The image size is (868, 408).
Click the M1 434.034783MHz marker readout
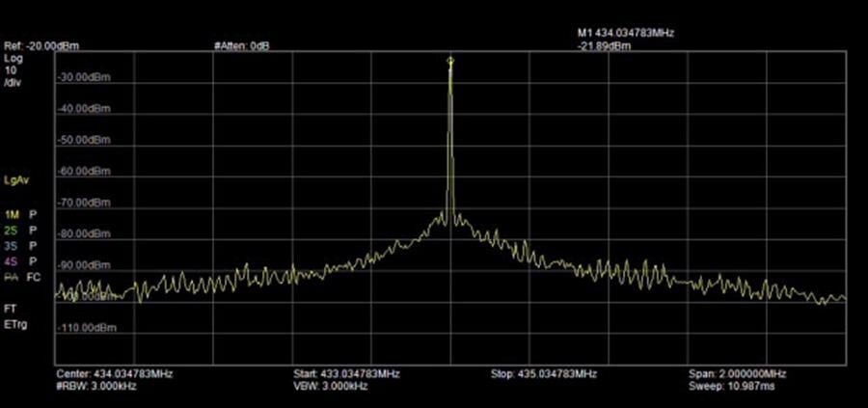click(x=625, y=33)
